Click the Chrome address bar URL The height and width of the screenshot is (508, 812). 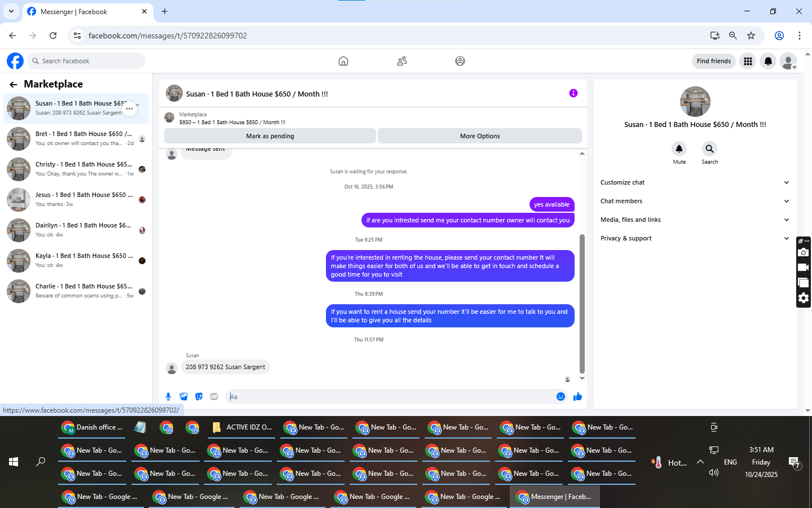[167, 36]
